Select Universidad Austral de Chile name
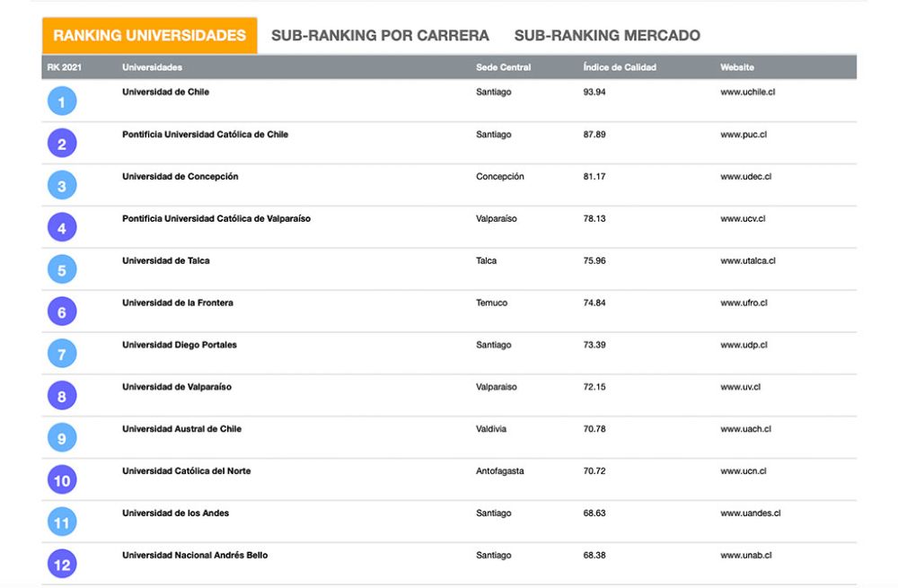Viewport: 898px width, 588px height. pos(181,429)
